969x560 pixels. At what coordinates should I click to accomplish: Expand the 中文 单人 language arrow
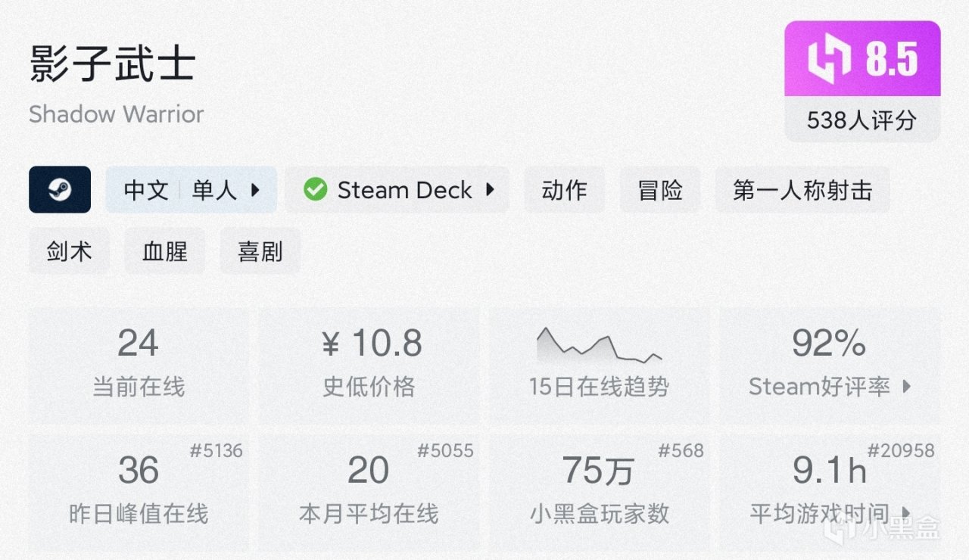point(255,190)
